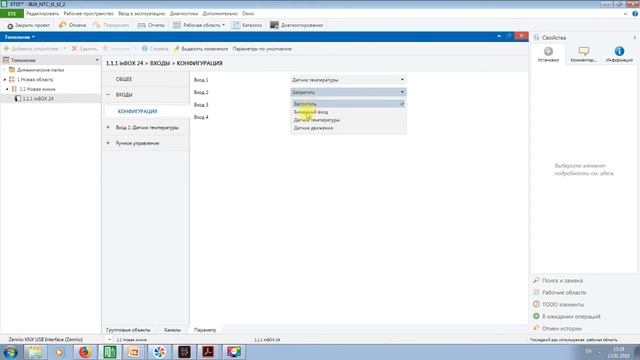
Task: Choose Запретить in the dropdown list
Action: [348, 104]
